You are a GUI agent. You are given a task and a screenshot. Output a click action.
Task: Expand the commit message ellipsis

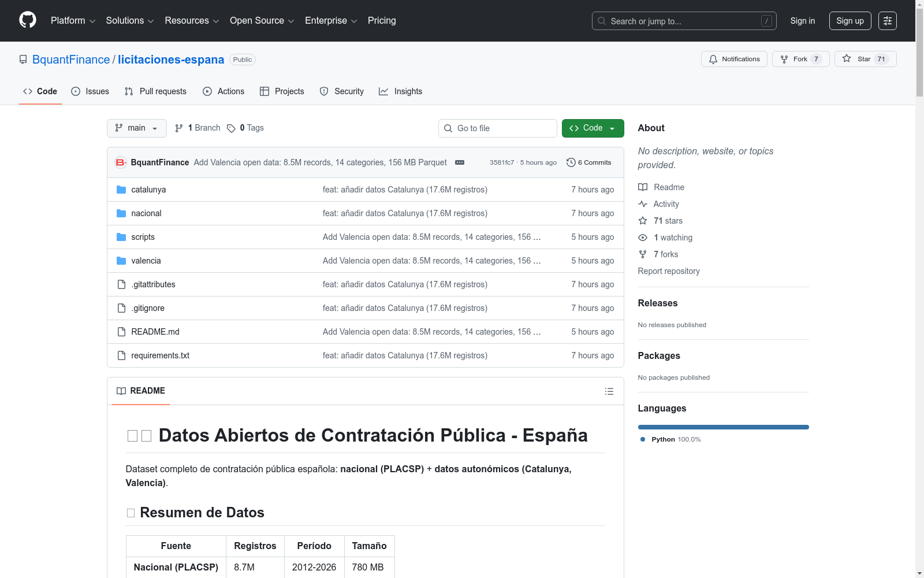(x=460, y=162)
